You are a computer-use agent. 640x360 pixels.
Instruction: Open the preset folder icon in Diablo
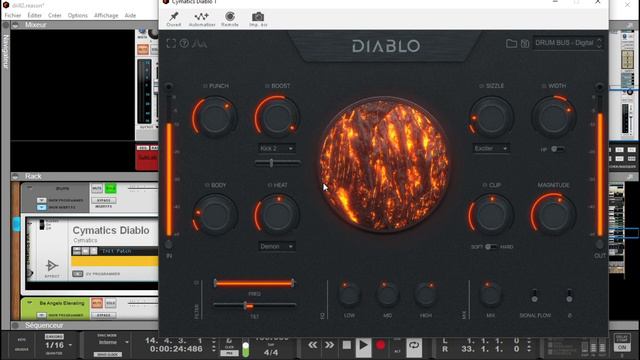[511, 43]
